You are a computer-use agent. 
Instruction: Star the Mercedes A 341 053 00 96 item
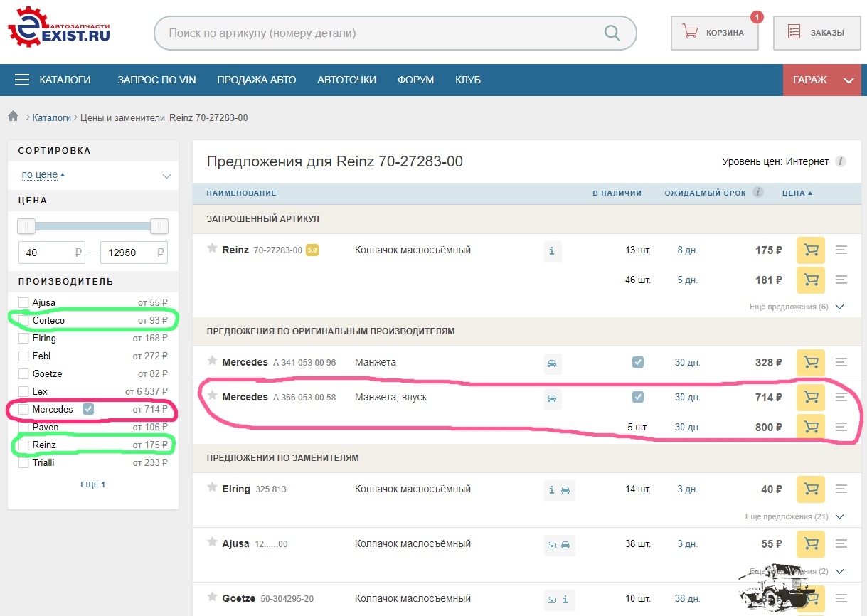pyautogui.click(x=212, y=361)
